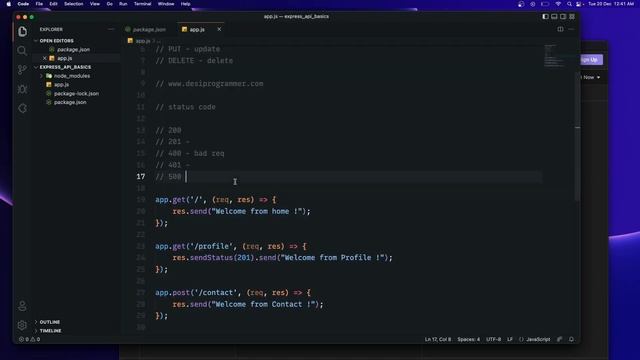640x360 pixels.
Task: Place cursor on '// www.desiprogrammer.com' comment
Action: coord(209,84)
